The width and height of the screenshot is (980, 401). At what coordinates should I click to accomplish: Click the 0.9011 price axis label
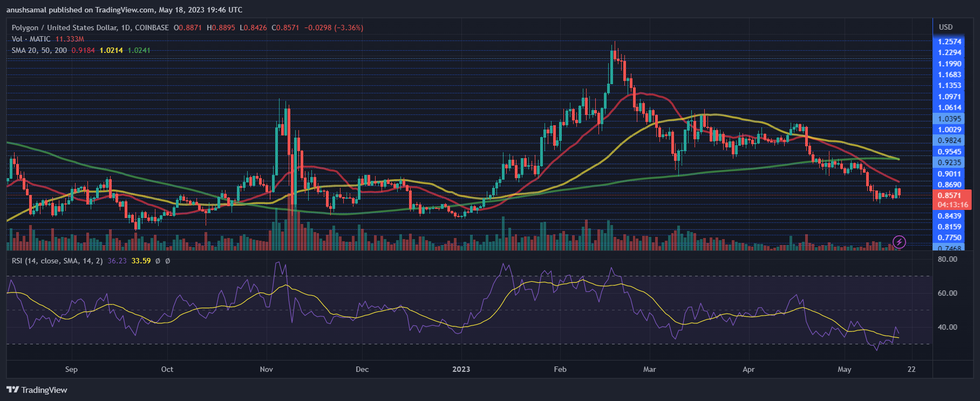click(x=949, y=174)
